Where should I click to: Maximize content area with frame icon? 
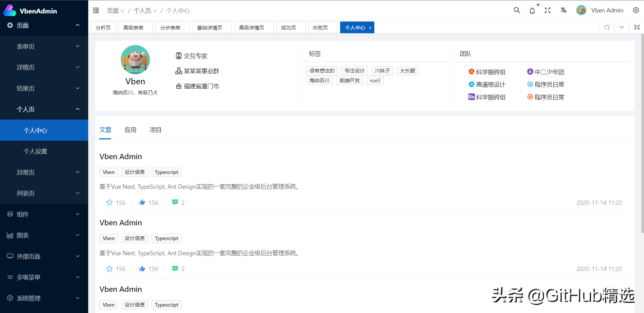(x=637, y=27)
